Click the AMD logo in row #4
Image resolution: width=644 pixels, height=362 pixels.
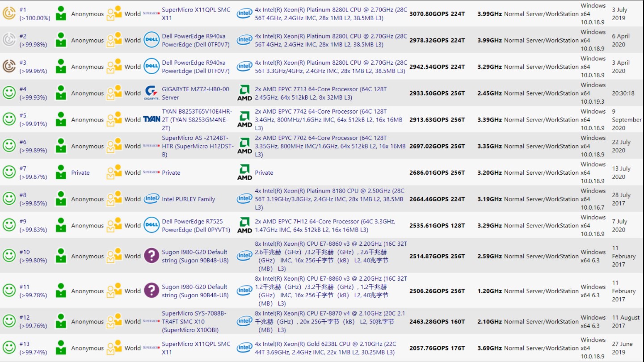click(x=244, y=93)
